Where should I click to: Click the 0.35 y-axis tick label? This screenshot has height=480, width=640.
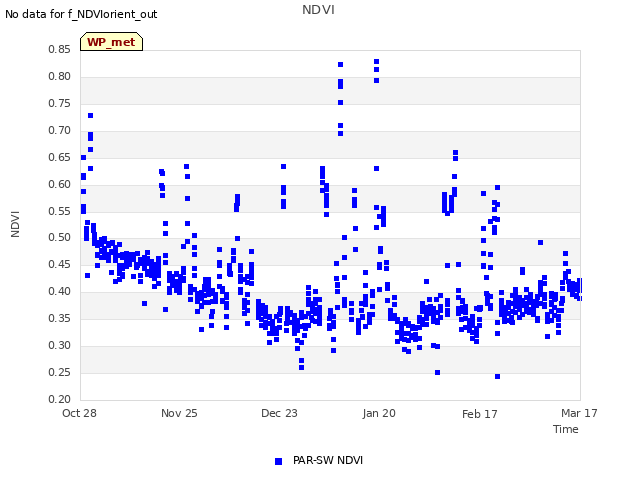click(59, 318)
